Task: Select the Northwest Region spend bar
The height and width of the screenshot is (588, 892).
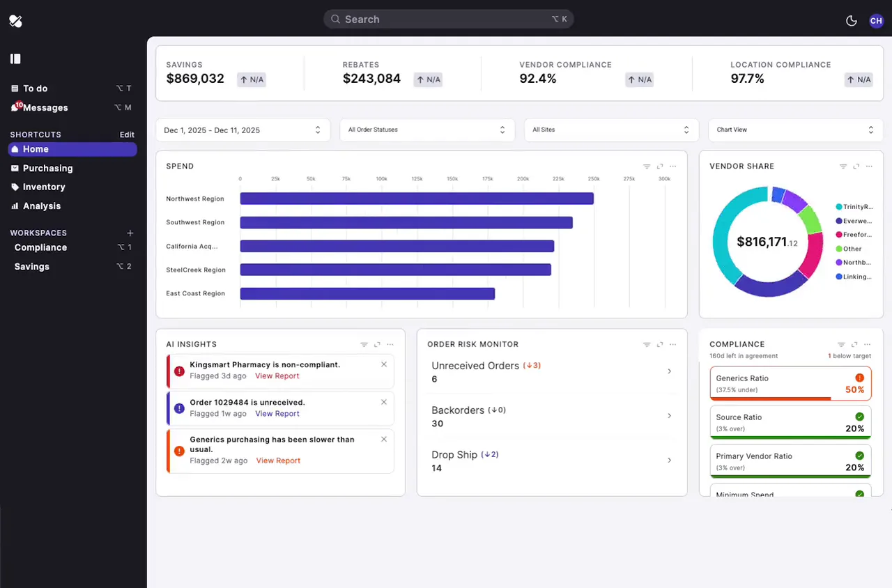Action: [417, 199]
